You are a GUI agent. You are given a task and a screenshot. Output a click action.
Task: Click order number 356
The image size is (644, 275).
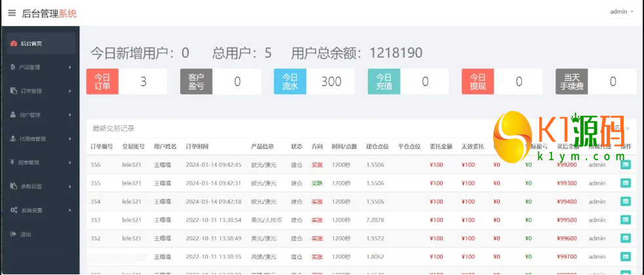[95, 165]
